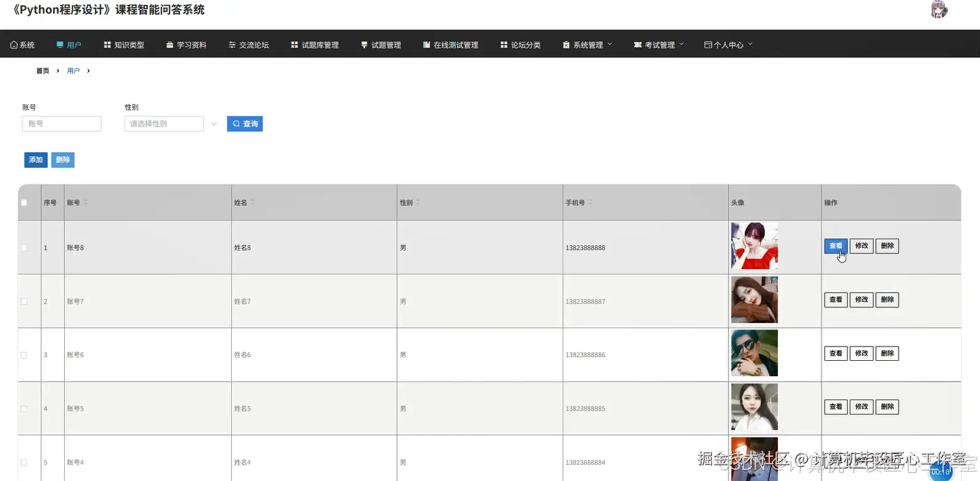Click the blue 添加 button

tap(36, 160)
